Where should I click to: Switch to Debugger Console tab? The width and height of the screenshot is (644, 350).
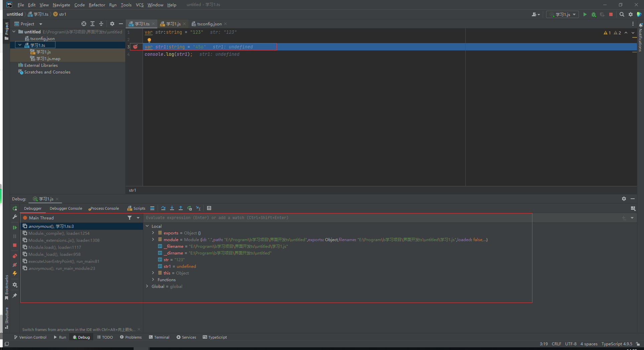66,208
